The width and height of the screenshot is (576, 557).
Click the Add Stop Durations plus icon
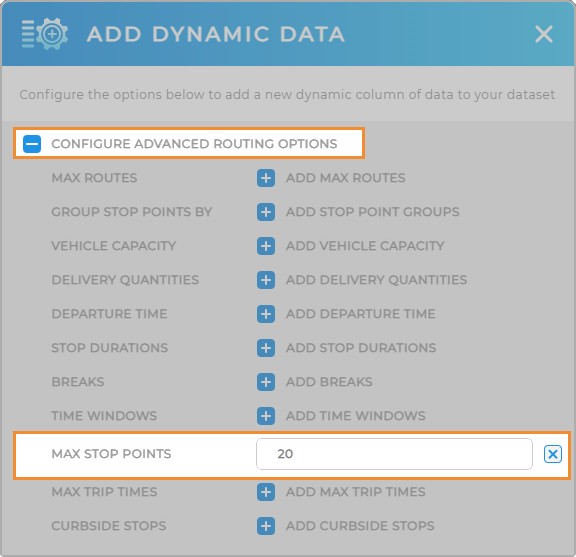(x=266, y=348)
